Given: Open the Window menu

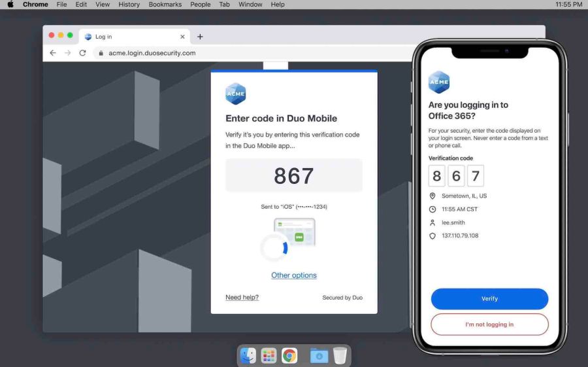Looking at the screenshot, I should point(250,5).
